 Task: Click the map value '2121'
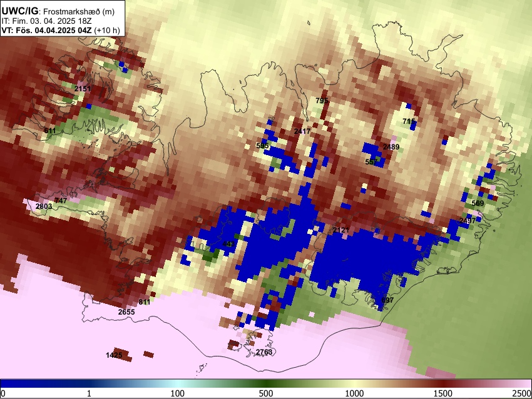tap(341, 230)
